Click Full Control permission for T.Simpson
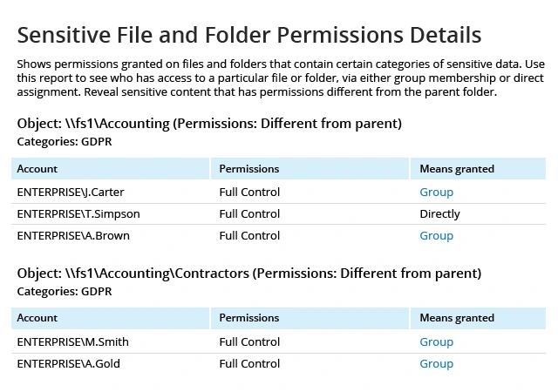The width and height of the screenshot is (558, 392). click(x=249, y=213)
